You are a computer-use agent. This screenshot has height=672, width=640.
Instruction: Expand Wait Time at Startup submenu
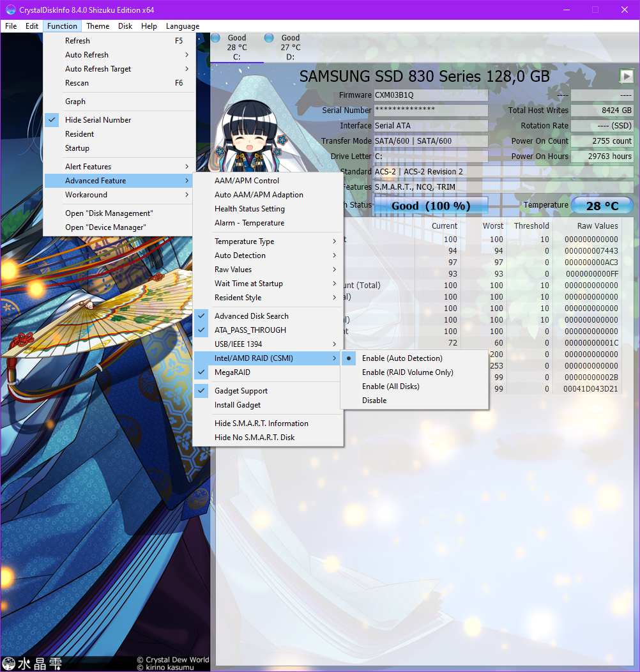point(268,283)
